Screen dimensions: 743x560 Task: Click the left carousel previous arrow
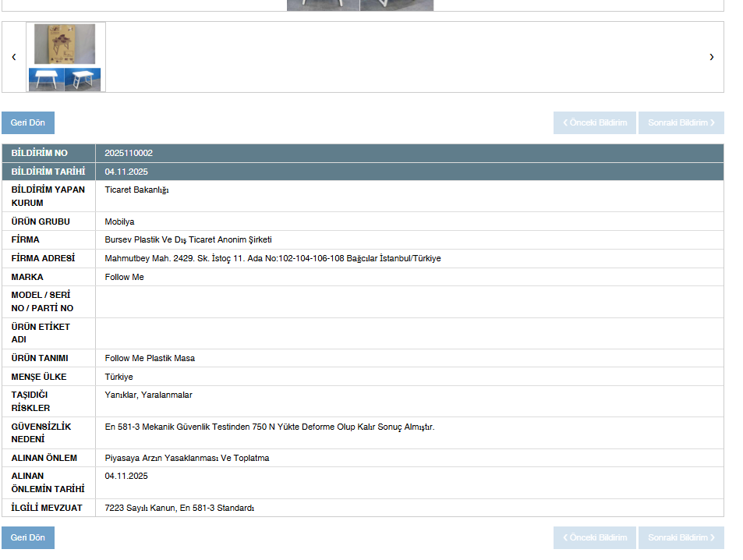pos(13,57)
